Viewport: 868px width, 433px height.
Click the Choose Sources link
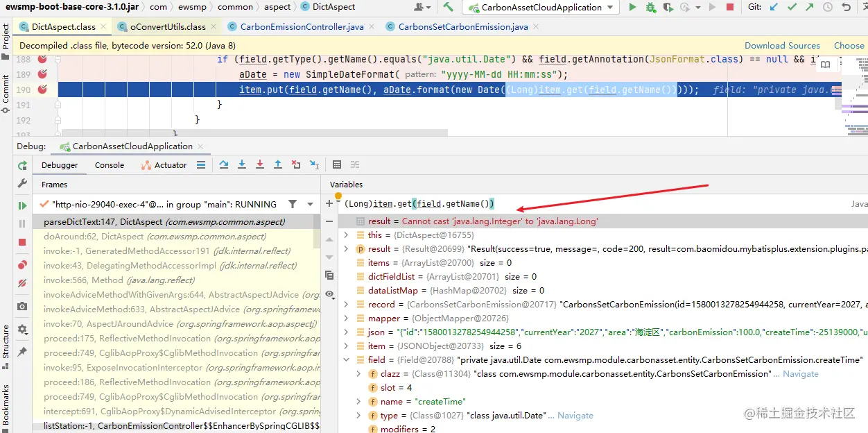click(849, 45)
